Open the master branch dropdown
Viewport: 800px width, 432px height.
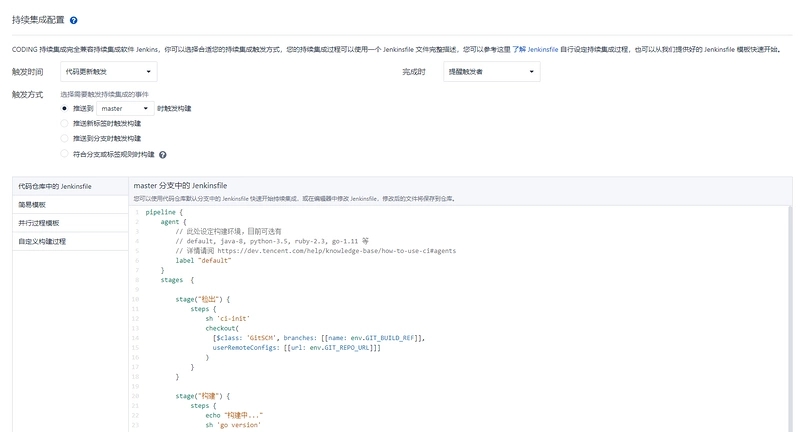coord(126,109)
